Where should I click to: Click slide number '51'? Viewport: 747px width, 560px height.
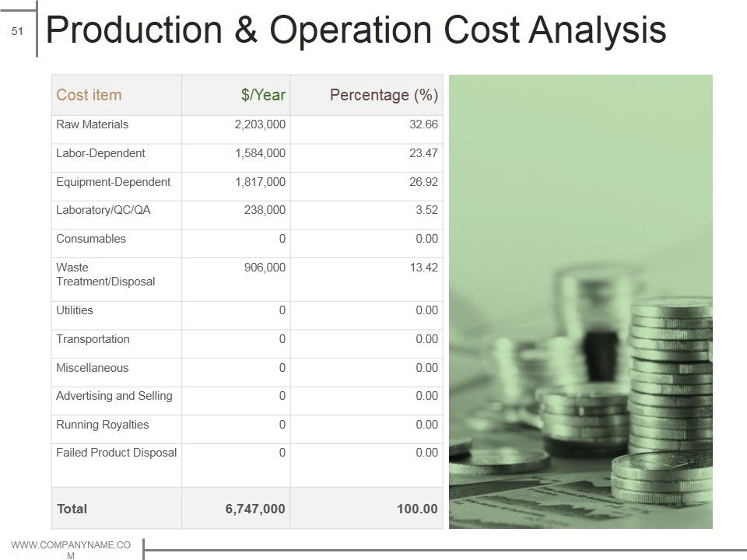[17, 31]
